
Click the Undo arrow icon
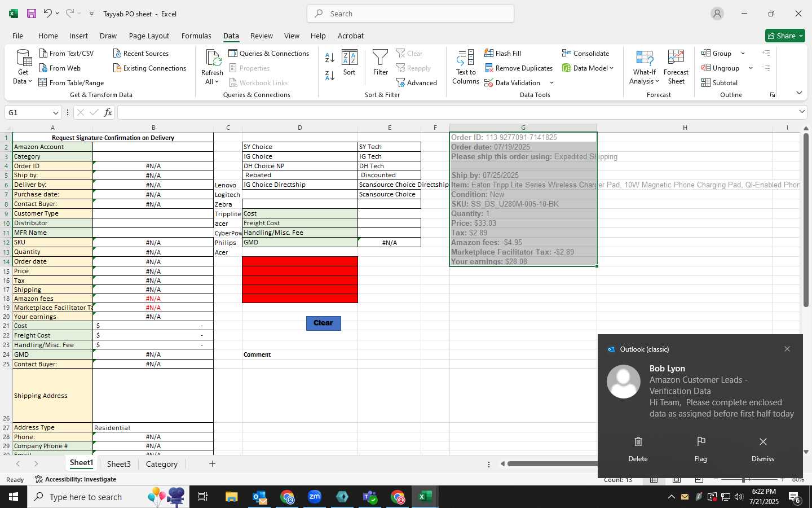(x=47, y=14)
